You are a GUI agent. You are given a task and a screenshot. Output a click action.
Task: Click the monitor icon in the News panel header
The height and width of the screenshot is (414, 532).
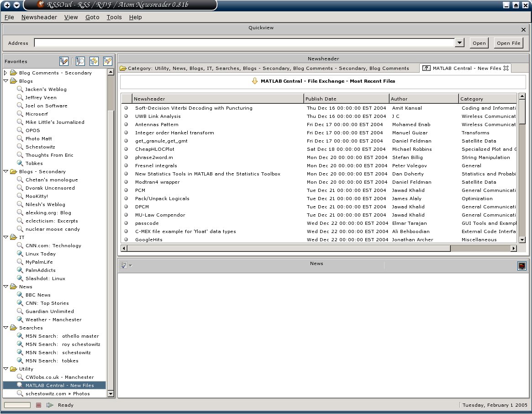tap(522, 265)
